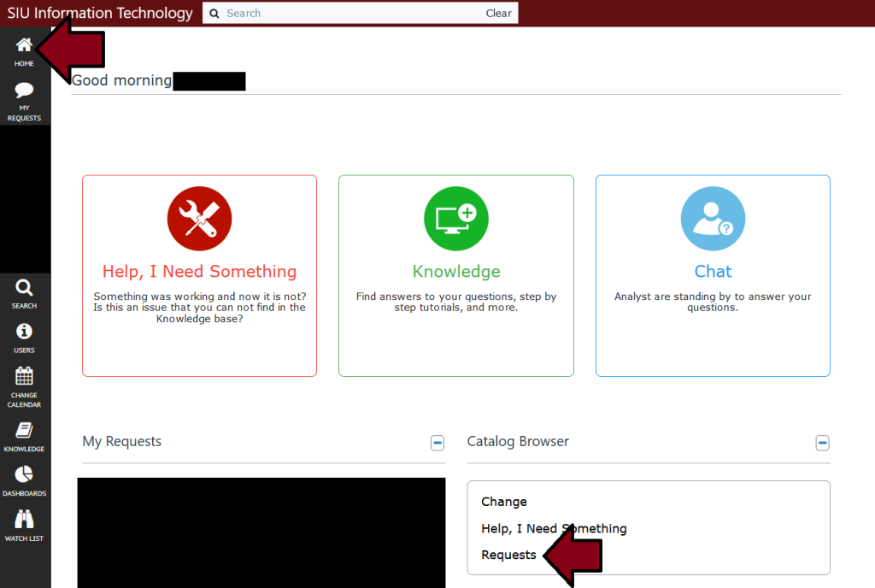Click the 'Find answers to your questions' text
Viewport: 875px width, 588px height.
pos(456,302)
